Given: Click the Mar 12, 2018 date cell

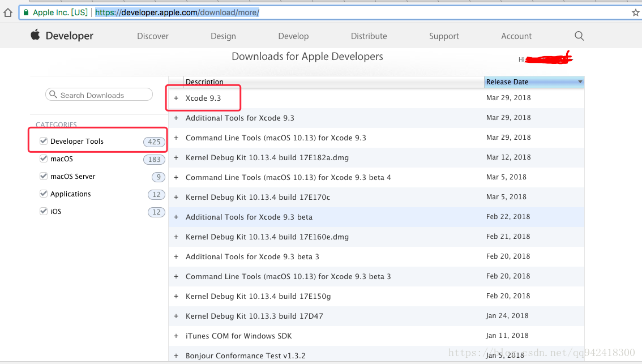Looking at the screenshot, I should 508,157.
